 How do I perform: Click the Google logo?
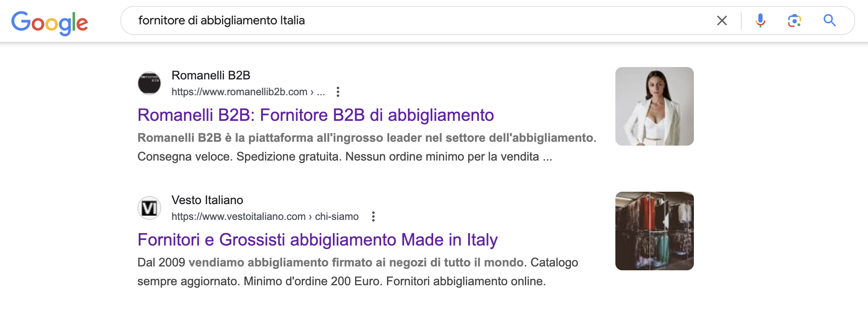tap(50, 23)
